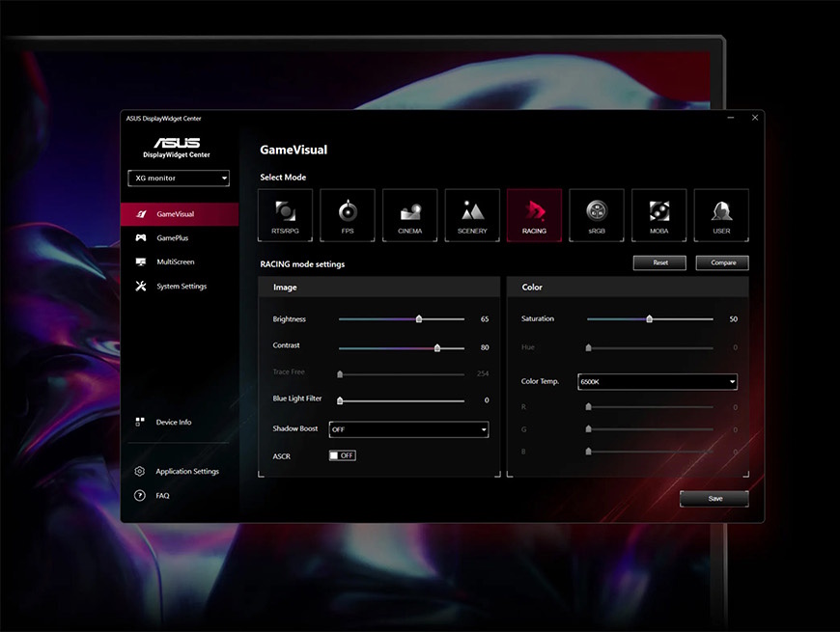Select the RTS/RPG GameVisual mode
The image size is (840, 632).
coord(285,214)
